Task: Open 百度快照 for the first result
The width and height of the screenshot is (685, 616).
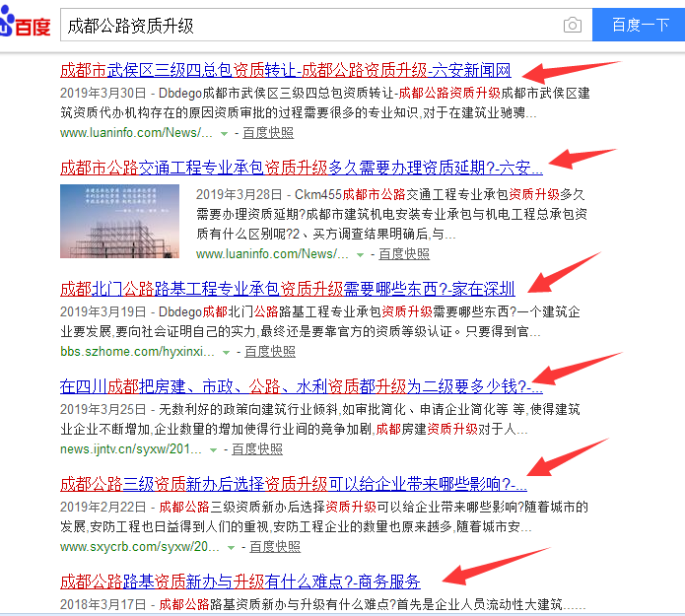Action: pyautogui.click(x=268, y=133)
